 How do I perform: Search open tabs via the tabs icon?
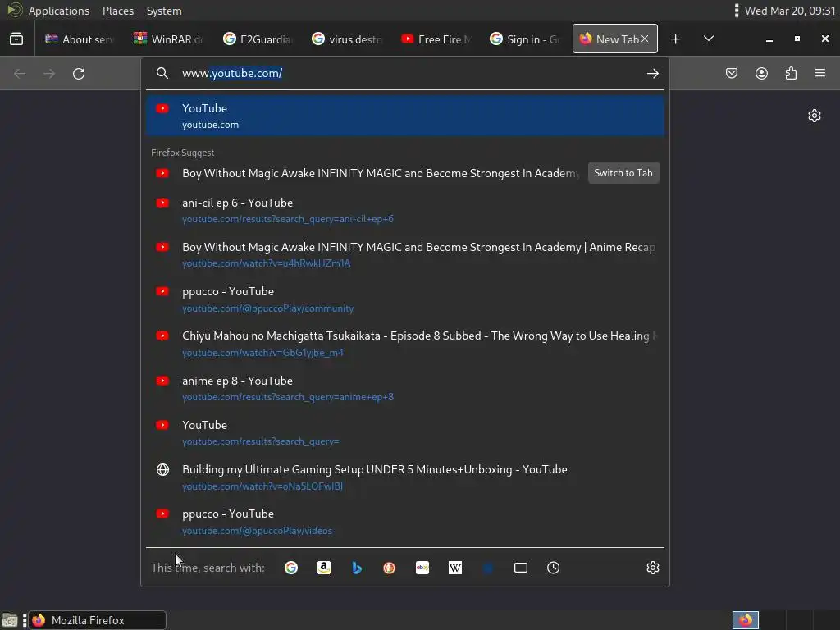tap(521, 568)
